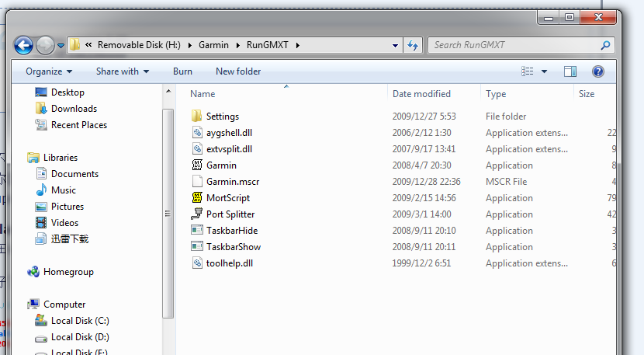Image resolution: width=644 pixels, height=355 pixels.
Task: Sort files by Date modified column
Action: (x=421, y=94)
